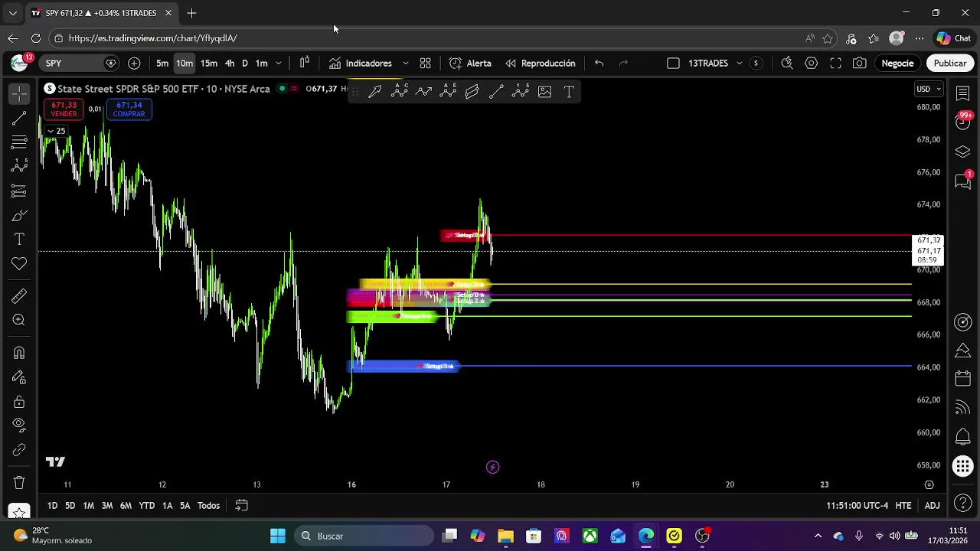Open the indicator templates grid icon
This screenshot has height=551, width=980.
click(x=426, y=63)
